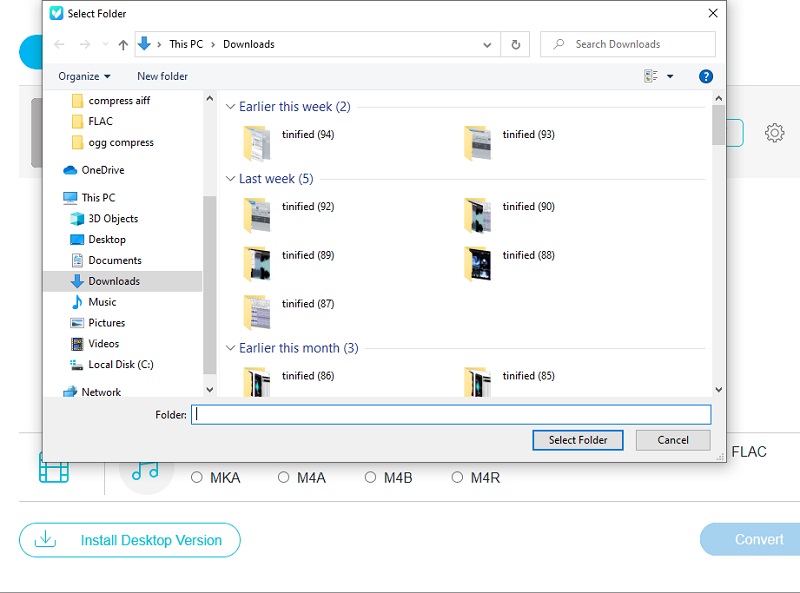Choose the M4A format option

(x=284, y=478)
